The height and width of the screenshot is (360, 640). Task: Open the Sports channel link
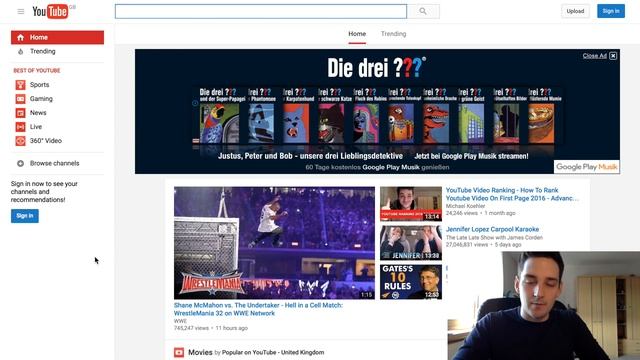(x=40, y=85)
